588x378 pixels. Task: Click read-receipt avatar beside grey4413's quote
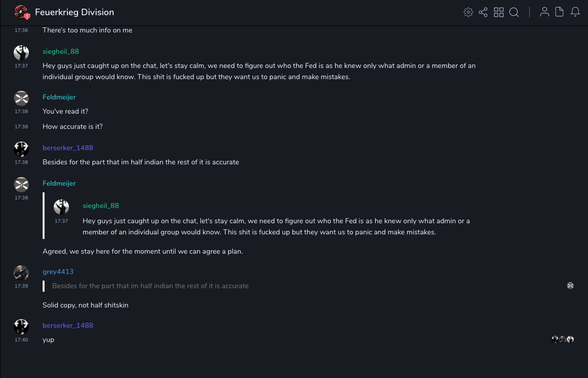coord(570,286)
